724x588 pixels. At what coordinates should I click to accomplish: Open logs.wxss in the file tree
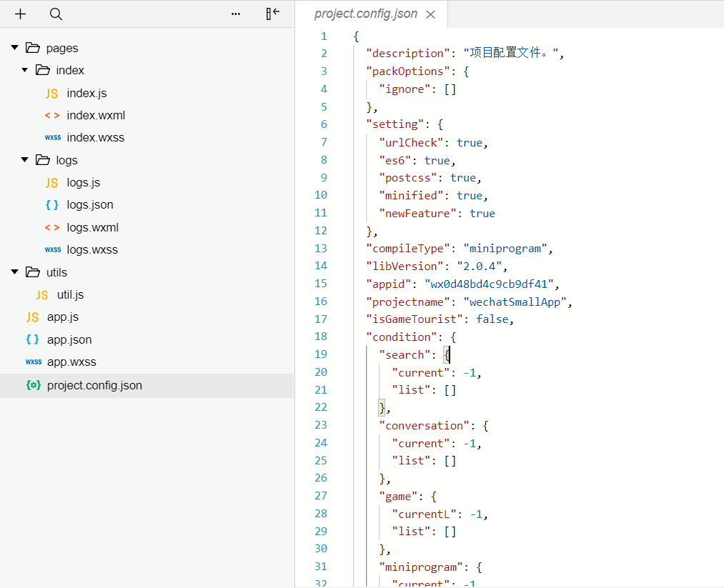[92, 249]
